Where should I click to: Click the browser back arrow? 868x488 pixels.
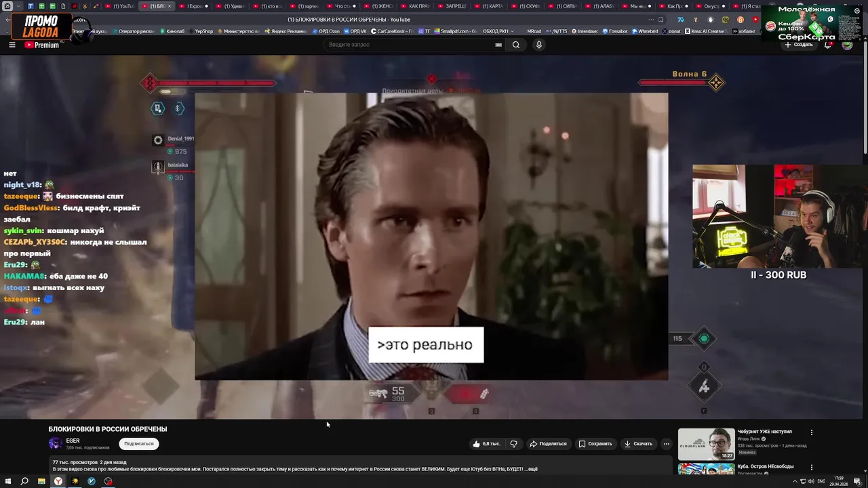tap(8, 20)
